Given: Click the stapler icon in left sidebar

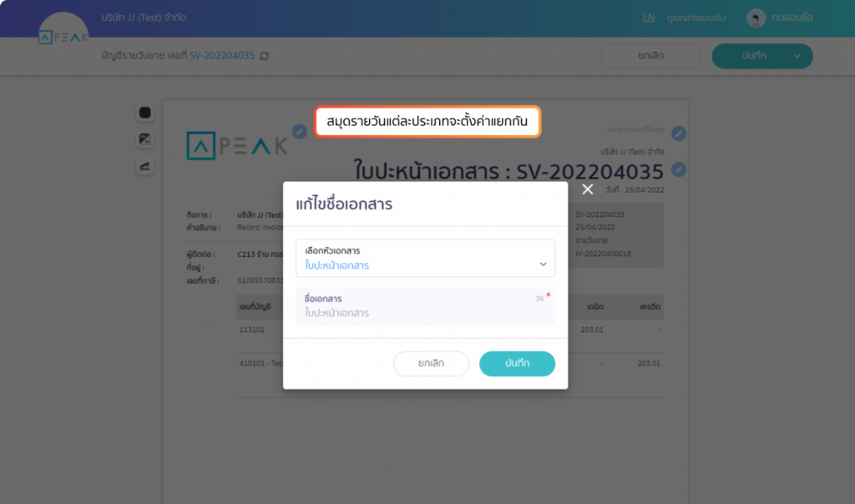Looking at the screenshot, I should pos(145,166).
